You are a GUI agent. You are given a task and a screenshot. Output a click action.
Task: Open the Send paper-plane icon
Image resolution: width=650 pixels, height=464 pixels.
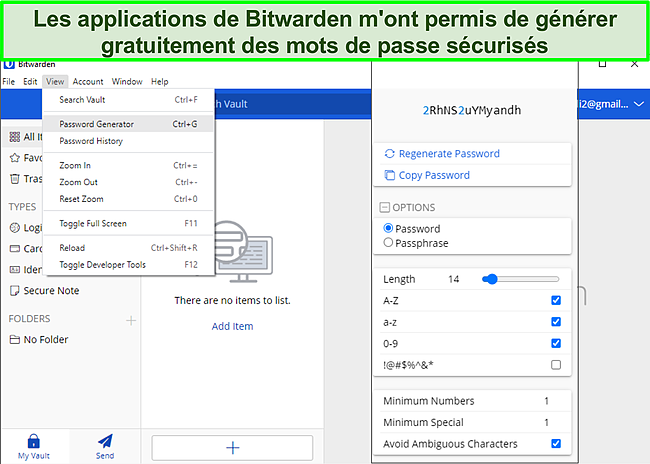pos(105,441)
